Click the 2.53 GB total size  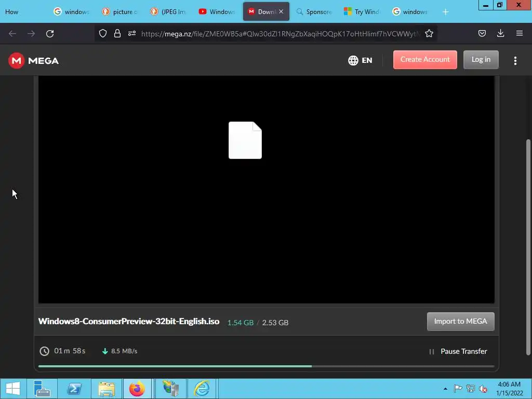coord(275,323)
